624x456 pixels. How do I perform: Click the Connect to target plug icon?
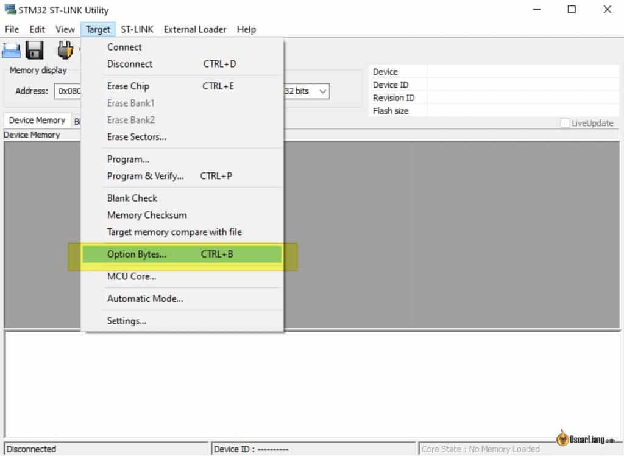pos(65,50)
